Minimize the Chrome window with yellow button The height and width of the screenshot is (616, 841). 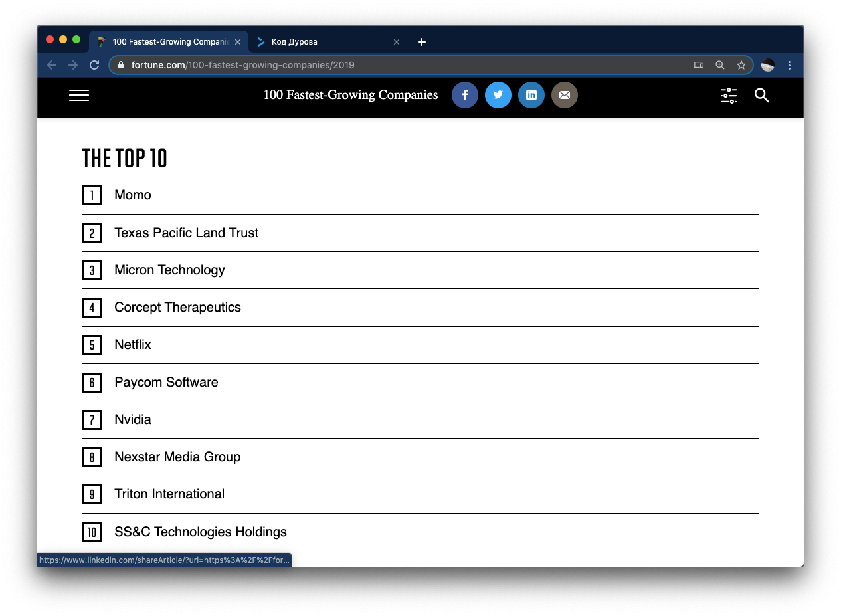pyautogui.click(x=63, y=39)
